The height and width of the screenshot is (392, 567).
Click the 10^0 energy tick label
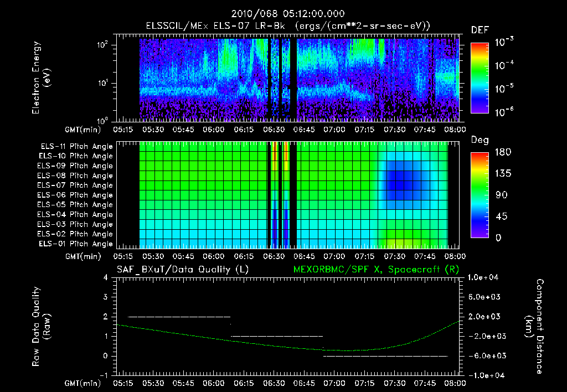point(102,120)
